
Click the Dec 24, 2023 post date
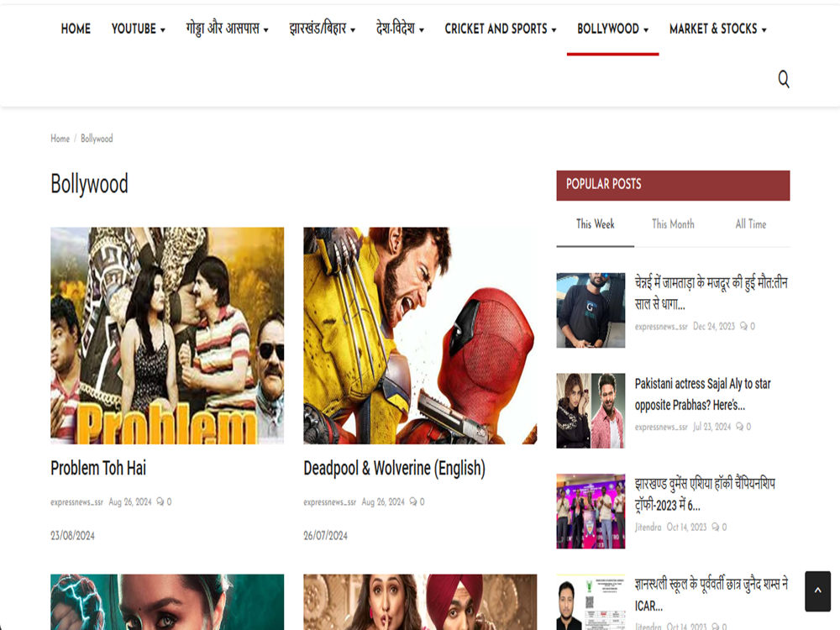pos(714,326)
